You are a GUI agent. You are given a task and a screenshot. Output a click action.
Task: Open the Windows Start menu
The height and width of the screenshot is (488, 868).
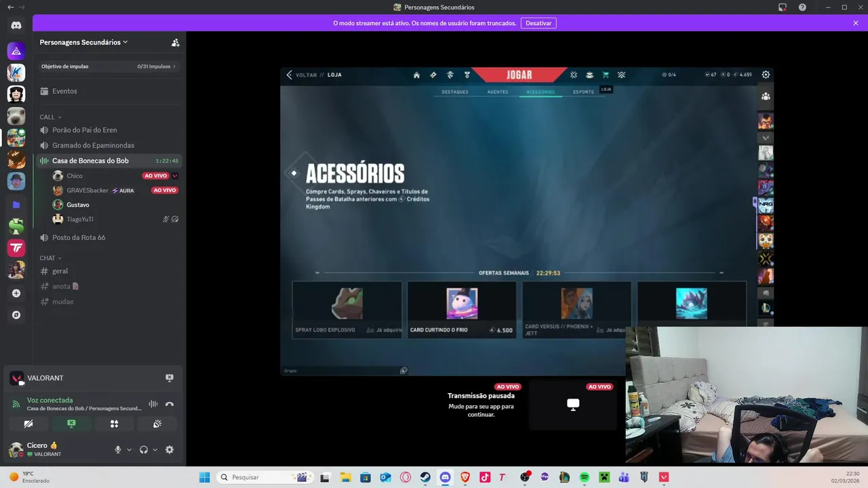click(x=204, y=477)
